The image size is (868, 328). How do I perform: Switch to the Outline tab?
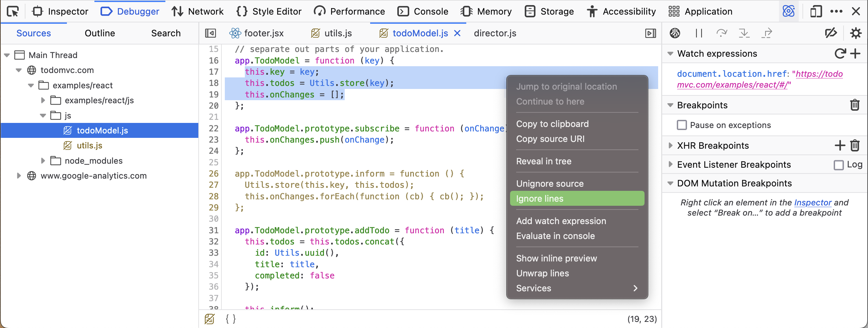[x=100, y=33]
